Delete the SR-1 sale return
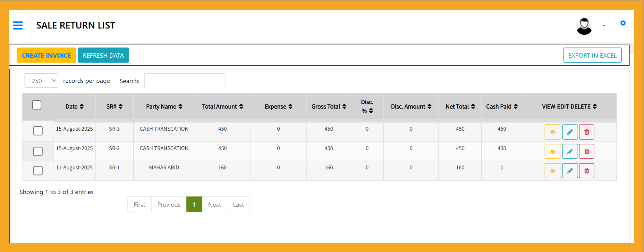 coord(587,171)
